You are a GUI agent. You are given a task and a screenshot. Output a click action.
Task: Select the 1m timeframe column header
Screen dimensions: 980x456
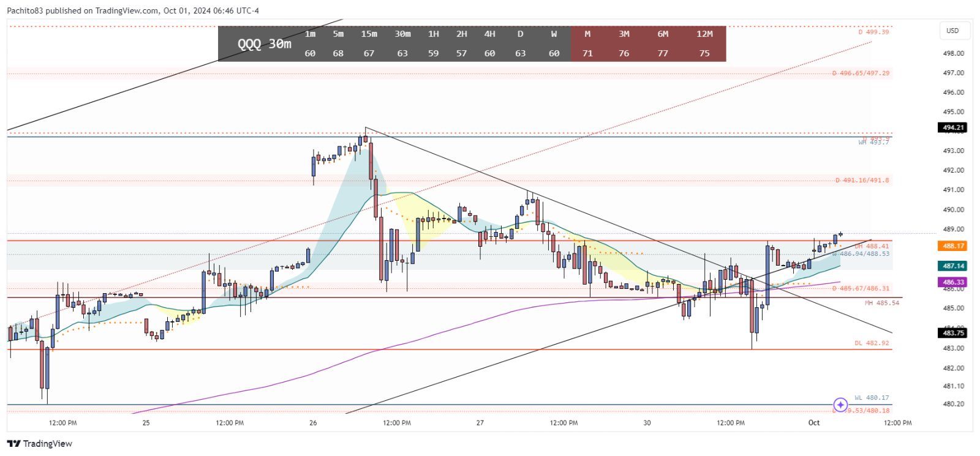pos(311,34)
